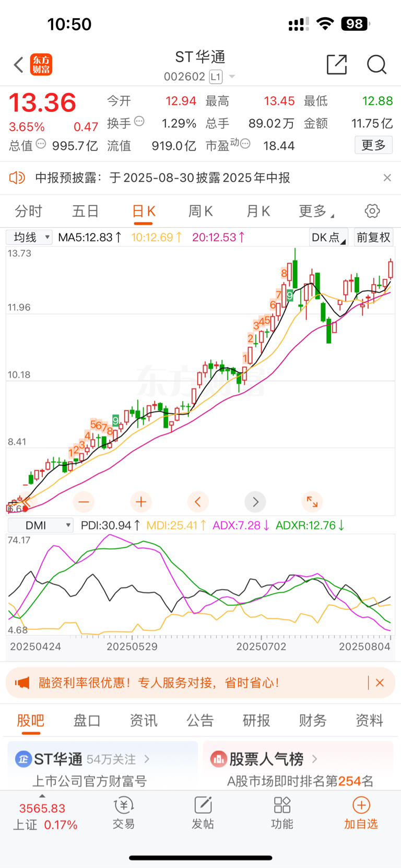This screenshot has height=868, width=401.
Task: Move chart left with orange chevron
Action: tap(198, 502)
